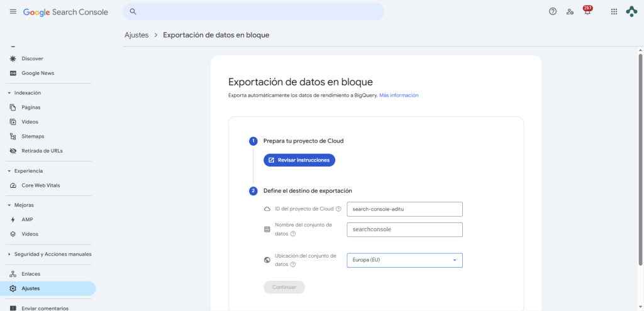Viewport: 644px width, 311px height.
Task: Open the hamburger main menu
Action: 13,12
